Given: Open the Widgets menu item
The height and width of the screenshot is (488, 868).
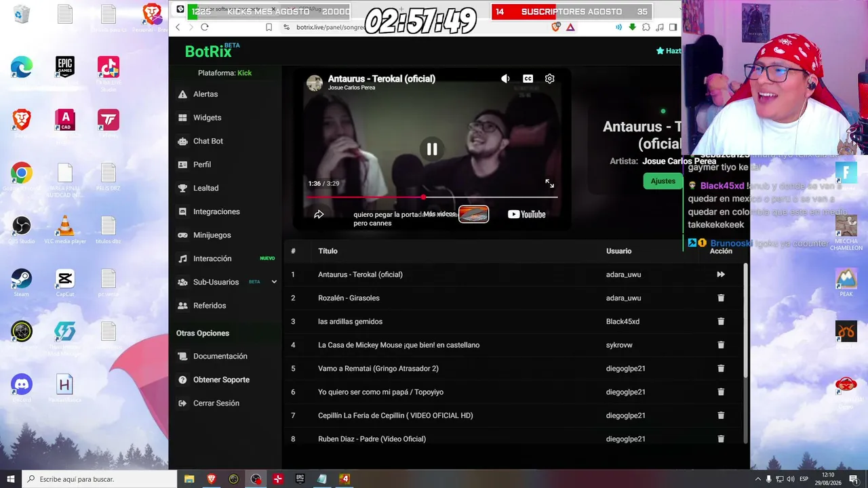Looking at the screenshot, I should [x=207, y=117].
